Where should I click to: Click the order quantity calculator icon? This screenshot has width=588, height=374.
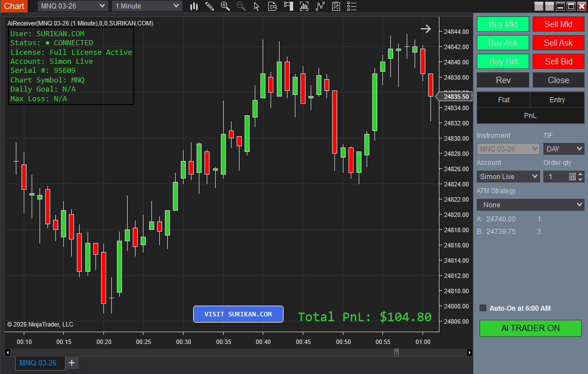pyautogui.click(x=572, y=176)
